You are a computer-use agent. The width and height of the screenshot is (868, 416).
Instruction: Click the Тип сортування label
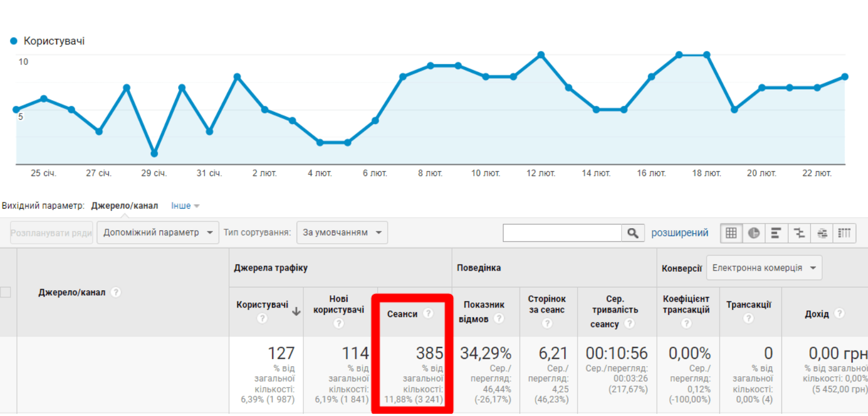(x=257, y=233)
